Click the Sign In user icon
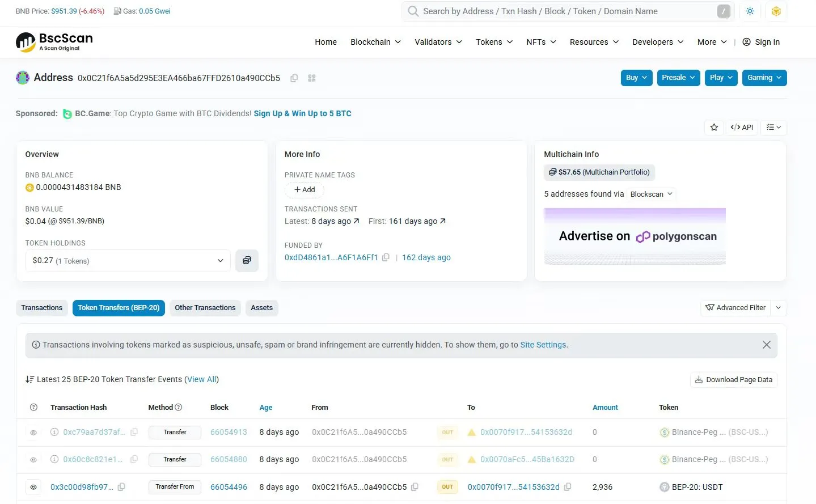Image resolution: width=816 pixels, height=504 pixels. click(746, 42)
